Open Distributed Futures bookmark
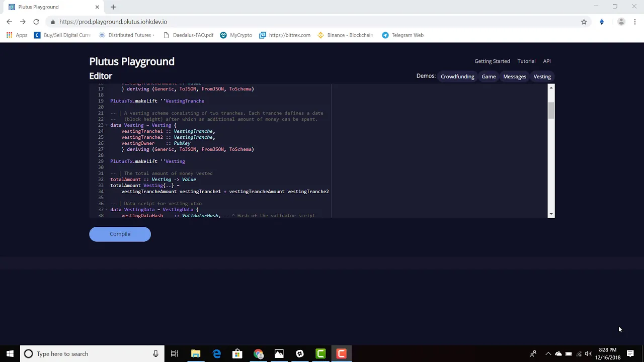 (x=126, y=35)
